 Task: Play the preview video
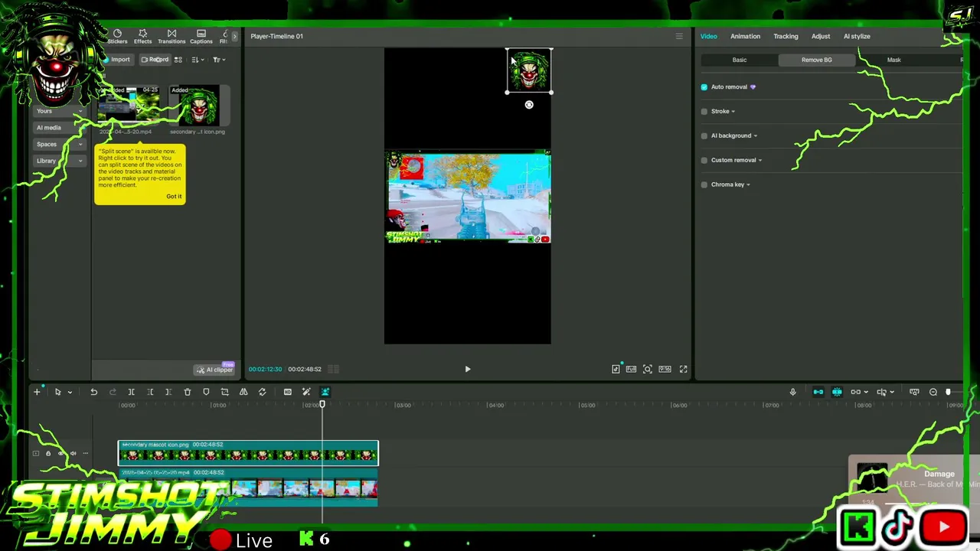468,369
